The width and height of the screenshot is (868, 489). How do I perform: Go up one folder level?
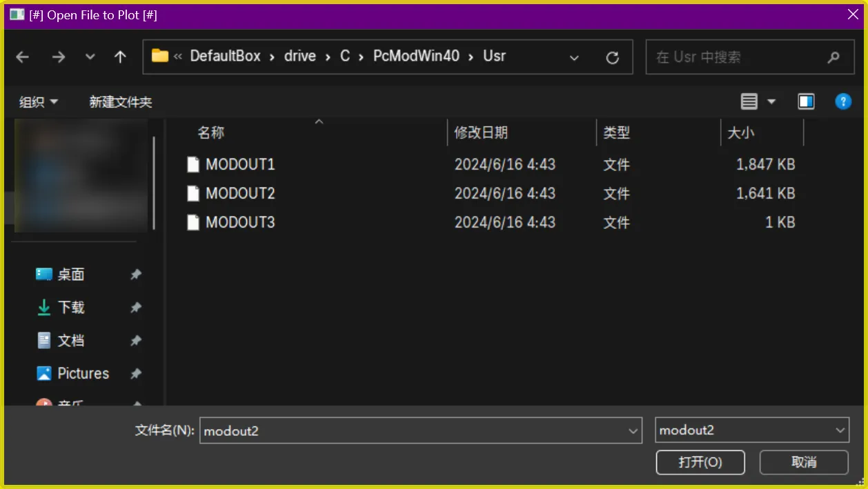click(120, 57)
